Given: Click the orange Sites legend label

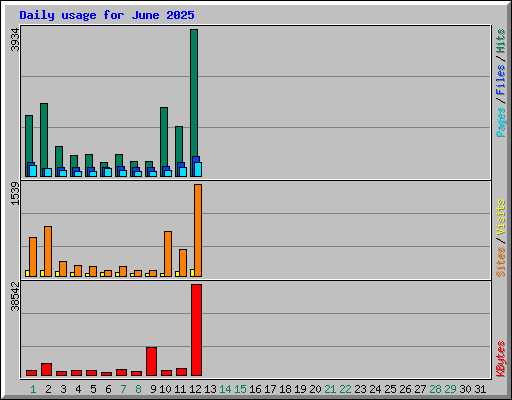Looking at the screenshot, I should pyautogui.click(x=500, y=261).
